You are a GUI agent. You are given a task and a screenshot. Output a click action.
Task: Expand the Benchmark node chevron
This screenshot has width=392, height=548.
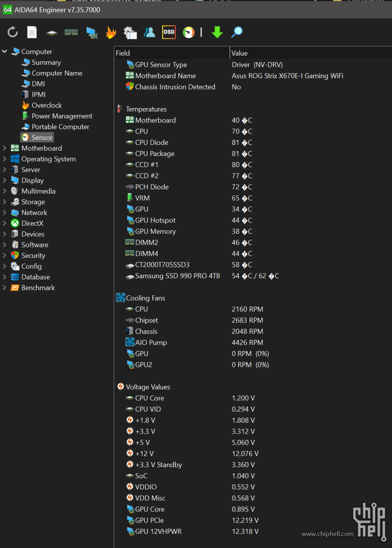[x=5, y=288]
